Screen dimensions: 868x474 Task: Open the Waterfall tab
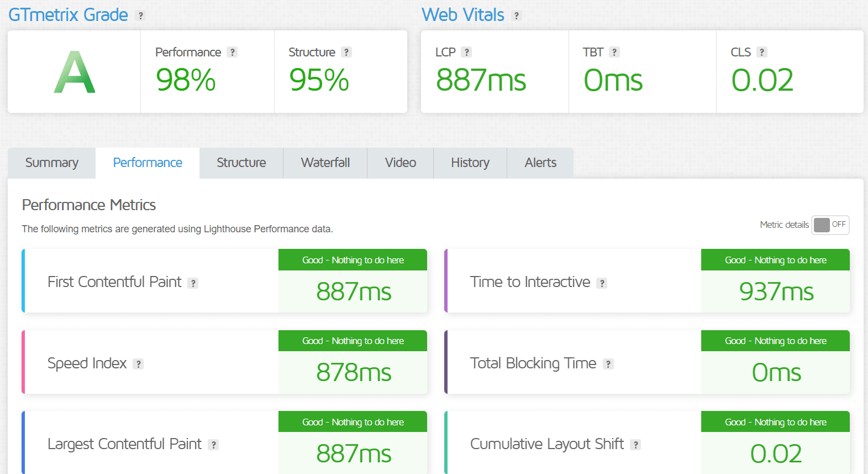click(325, 163)
